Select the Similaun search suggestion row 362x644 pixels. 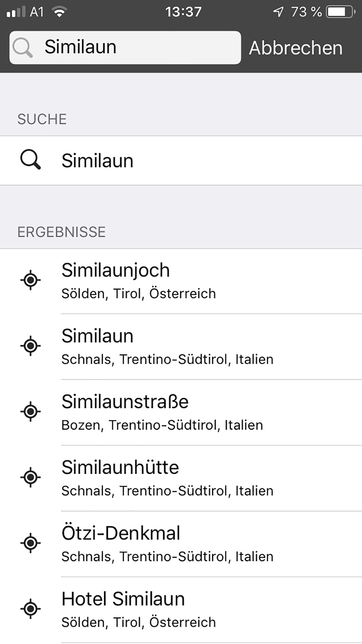point(181,160)
